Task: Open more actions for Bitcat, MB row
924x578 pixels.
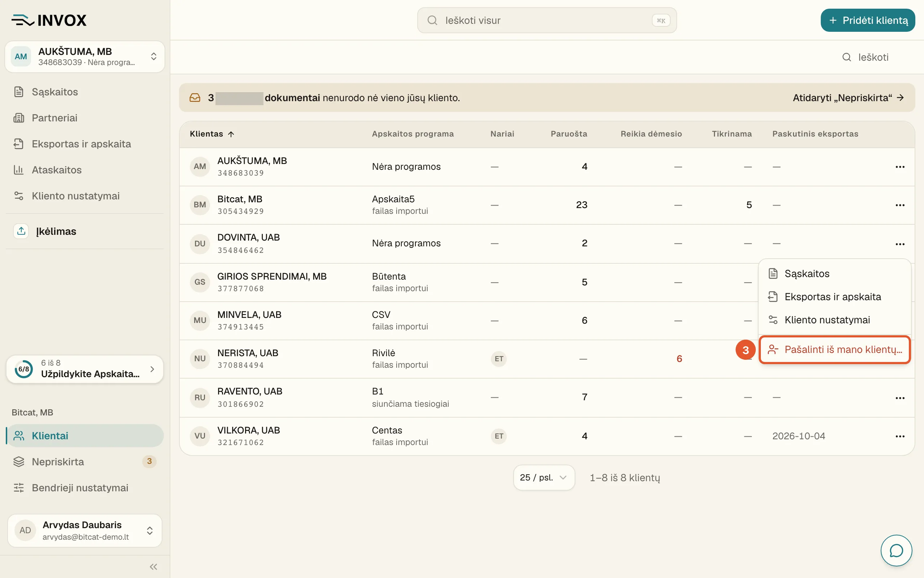Action: (x=900, y=205)
